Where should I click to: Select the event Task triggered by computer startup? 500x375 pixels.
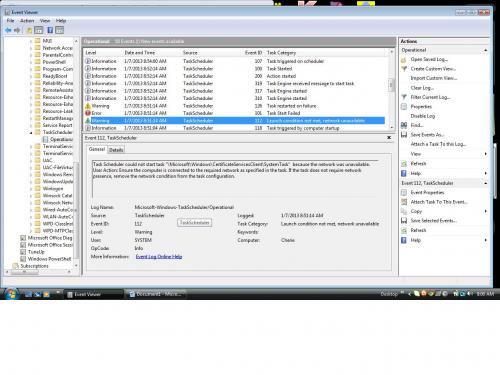(x=235, y=128)
